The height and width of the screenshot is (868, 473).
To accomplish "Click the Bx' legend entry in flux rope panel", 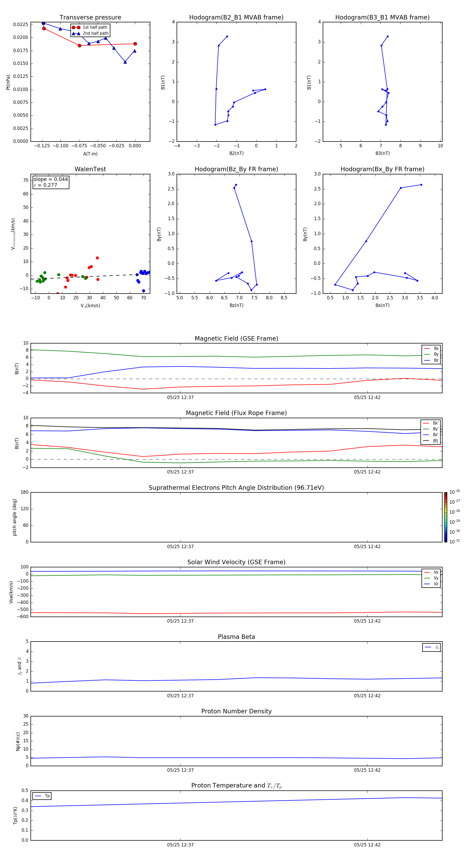I will 431,423.
